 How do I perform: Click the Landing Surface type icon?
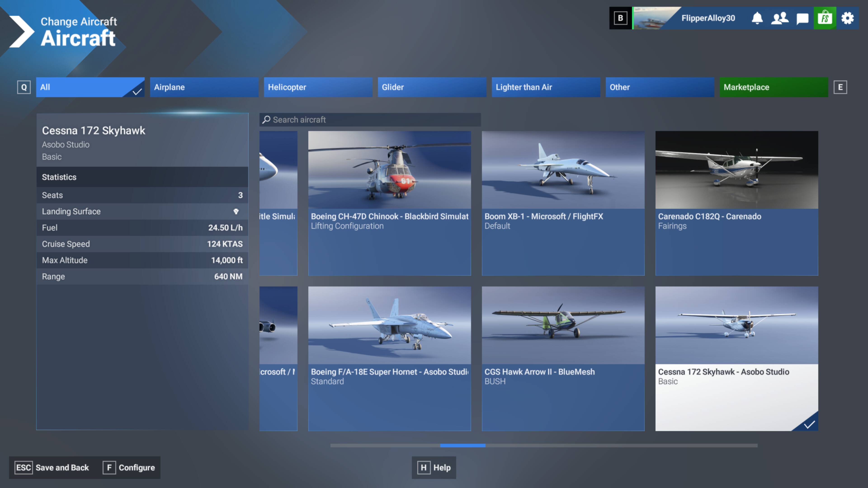[236, 211]
